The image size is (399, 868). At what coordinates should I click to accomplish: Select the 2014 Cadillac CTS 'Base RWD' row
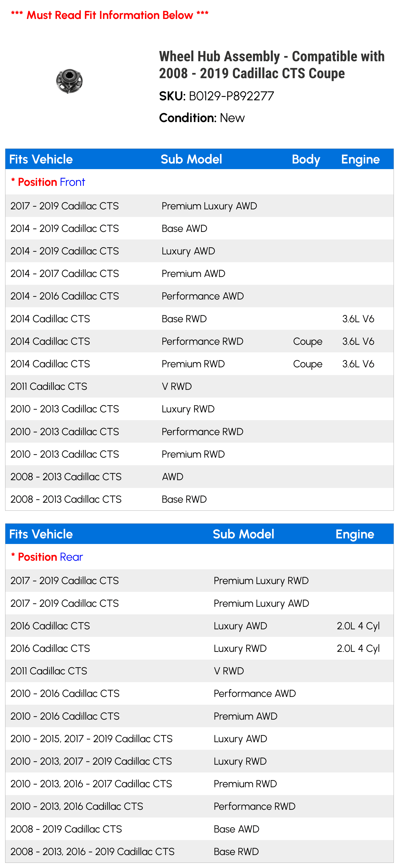pyautogui.click(x=199, y=318)
